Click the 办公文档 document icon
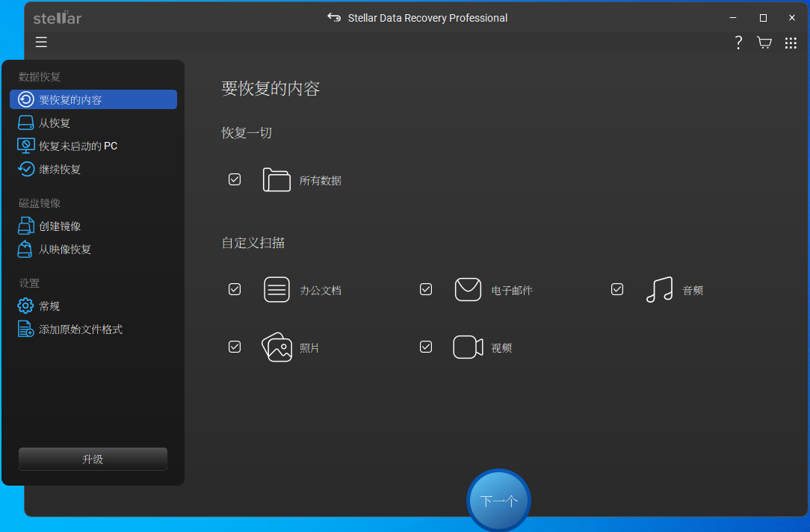Image resolution: width=810 pixels, height=532 pixels. coord(276,289)
